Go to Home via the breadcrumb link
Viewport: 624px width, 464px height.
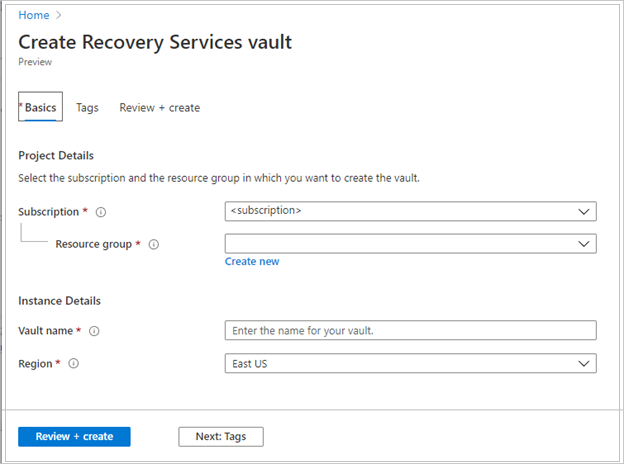pyautogui.click(x=33, y=15)
